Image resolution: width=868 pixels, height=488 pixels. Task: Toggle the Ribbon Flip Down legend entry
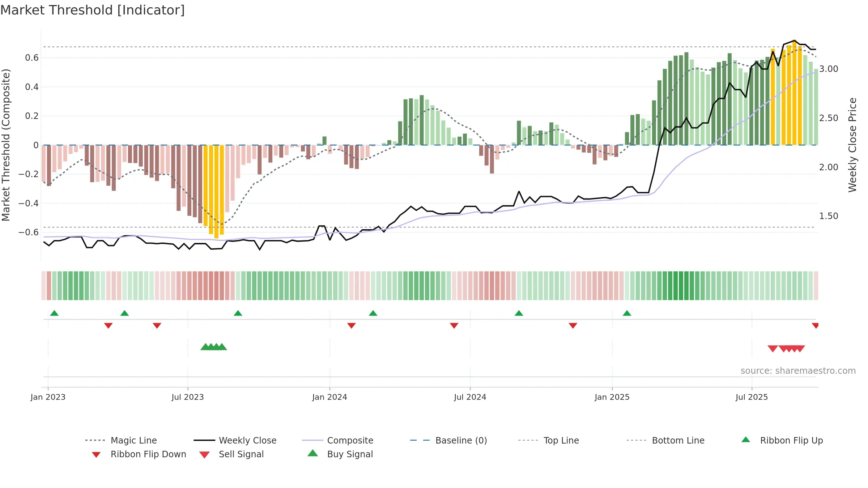click(139, 454)
